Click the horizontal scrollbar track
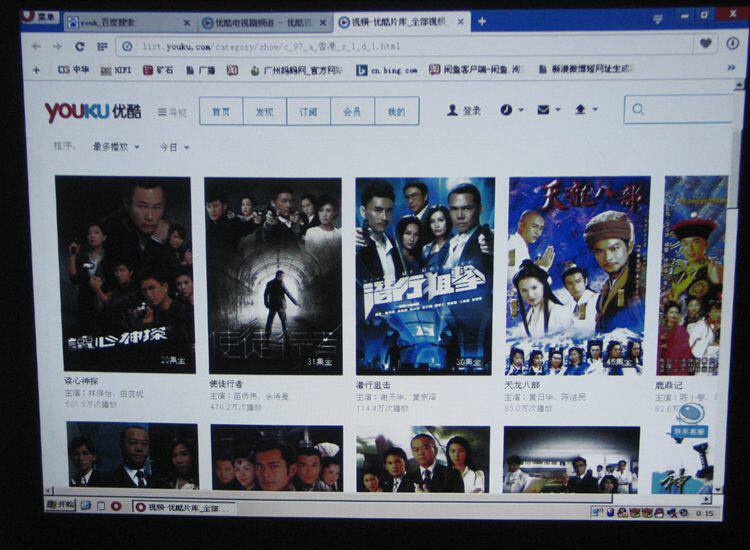This screenshot has width=750, height=550. point(378,495)
